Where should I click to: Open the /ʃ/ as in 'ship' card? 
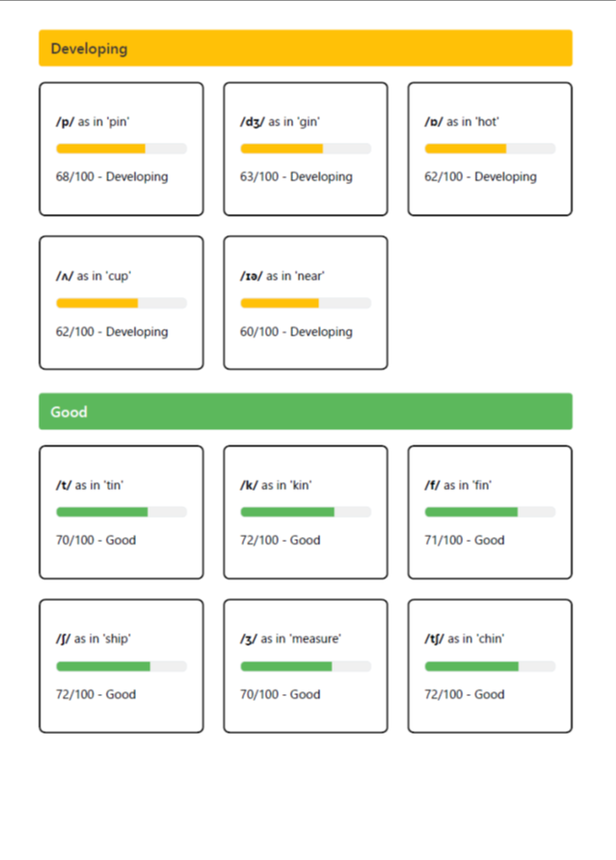[x=121, y=666]
